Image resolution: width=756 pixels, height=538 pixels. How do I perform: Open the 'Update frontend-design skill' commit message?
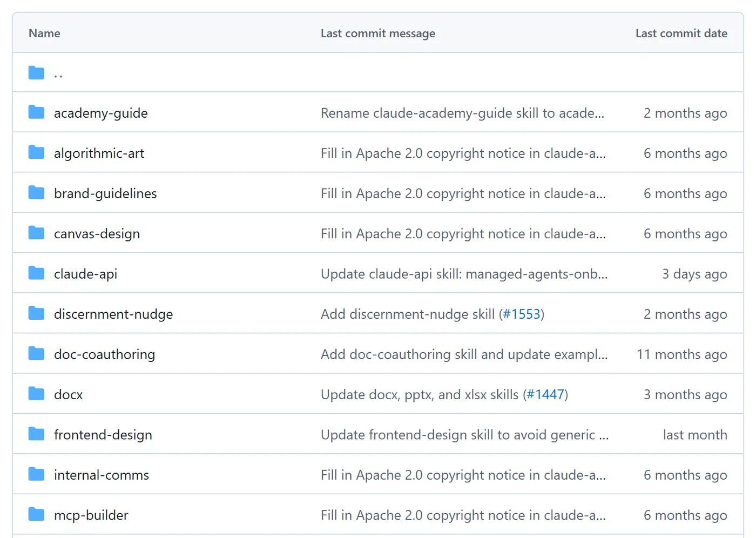point(464,435)
